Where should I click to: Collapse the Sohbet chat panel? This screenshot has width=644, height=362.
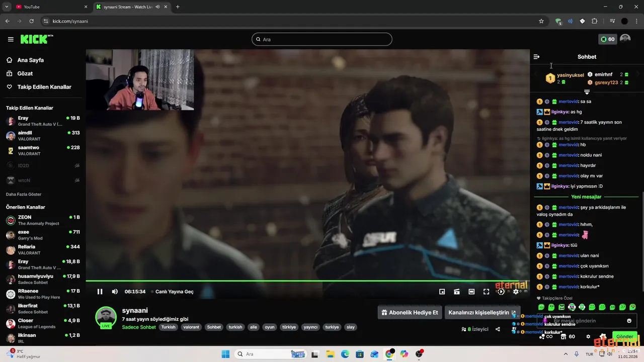(x=536, y=57)
